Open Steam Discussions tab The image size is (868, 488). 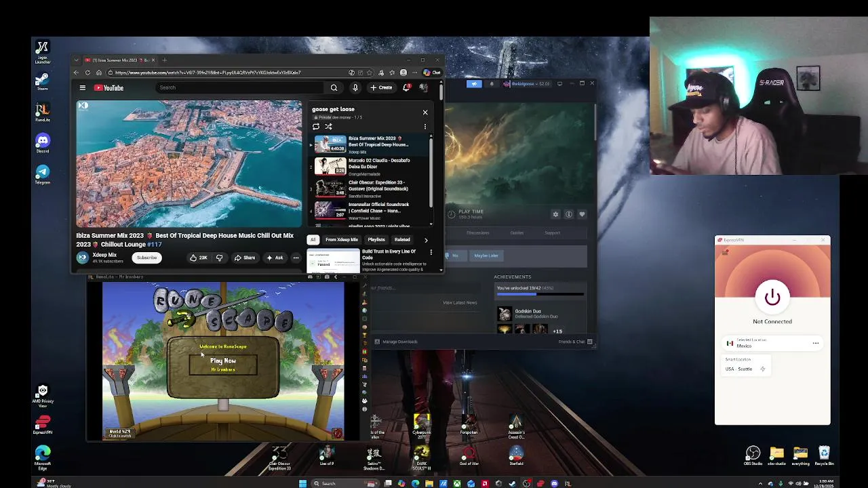pyautogui.click(x=477, y=232)
